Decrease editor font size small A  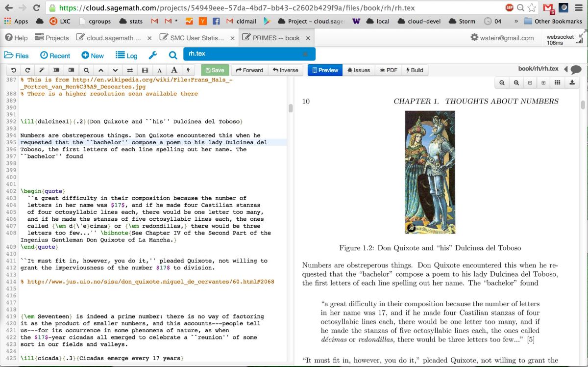tap(159, 70)
